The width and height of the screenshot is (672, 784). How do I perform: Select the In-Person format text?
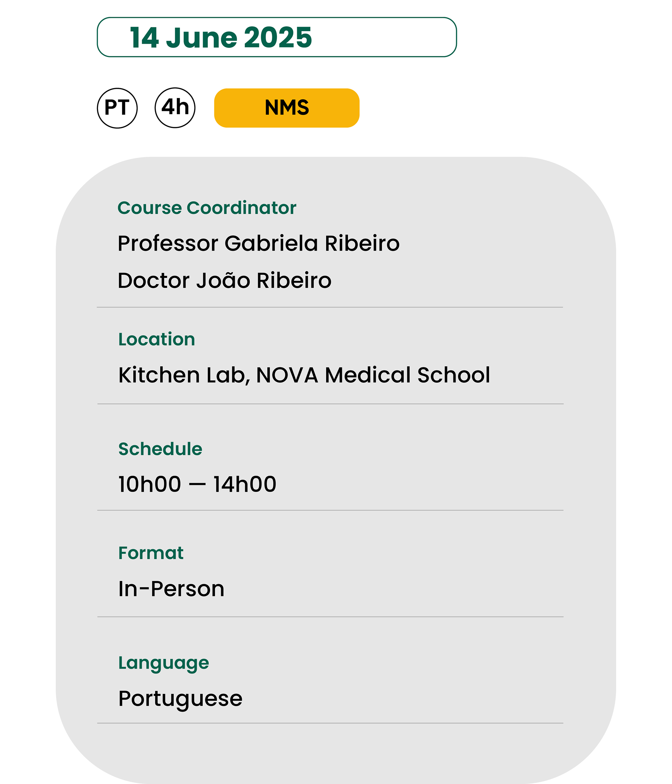171,589
